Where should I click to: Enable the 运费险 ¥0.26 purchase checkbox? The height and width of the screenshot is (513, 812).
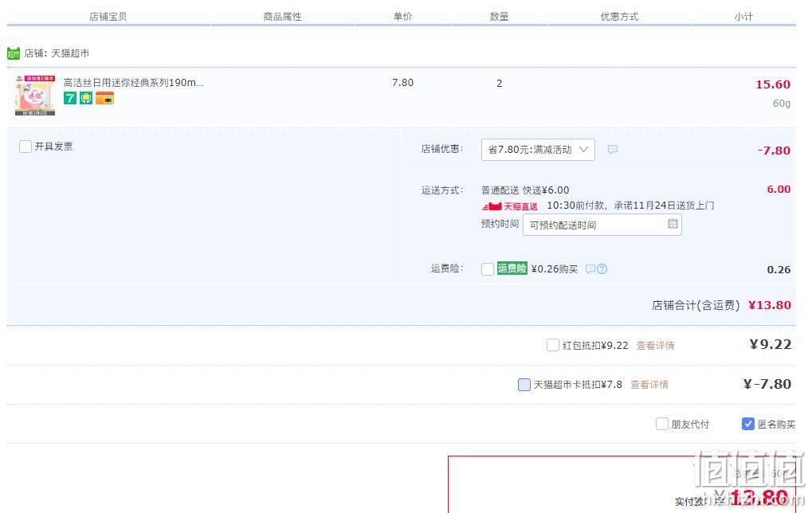(x=488, y=269)
